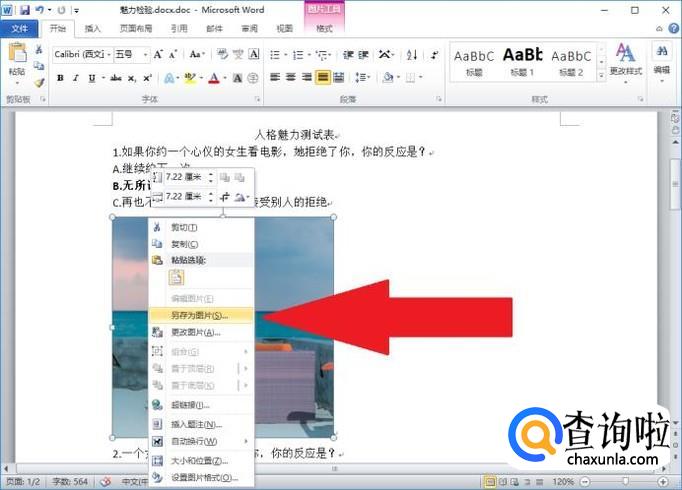
Task: Apply character border icon in Font group
Action: 254,54
